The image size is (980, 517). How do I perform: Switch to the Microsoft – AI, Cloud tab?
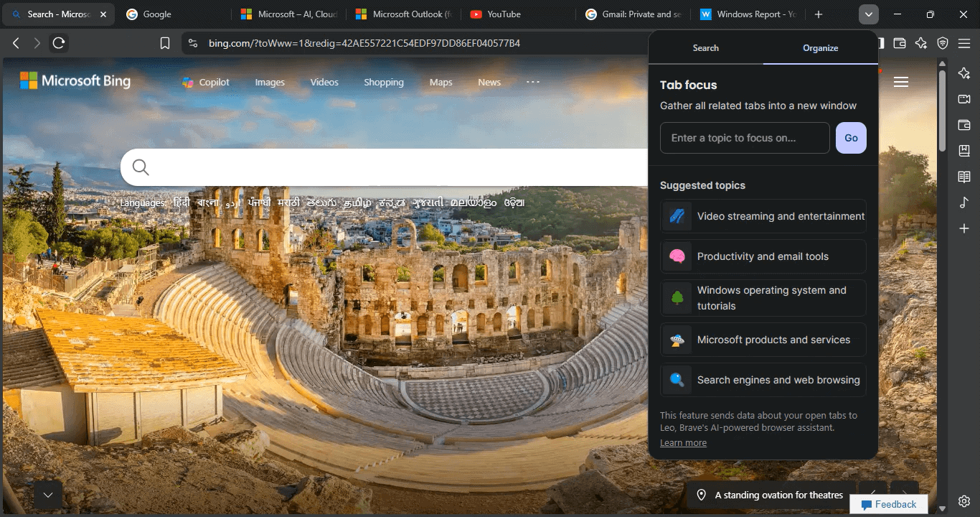tap(289, 14)
